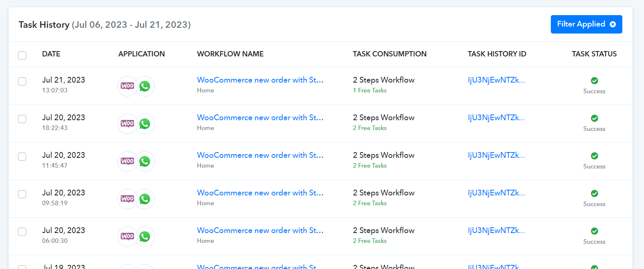This screenshot has width=644, height=269.
Task: Click the '1 Free Tasks' text
Action: point(370,90)
